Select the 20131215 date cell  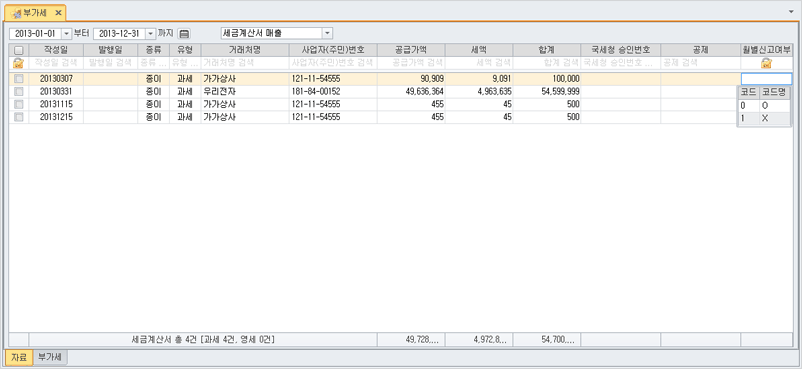[x=56, y=117]
